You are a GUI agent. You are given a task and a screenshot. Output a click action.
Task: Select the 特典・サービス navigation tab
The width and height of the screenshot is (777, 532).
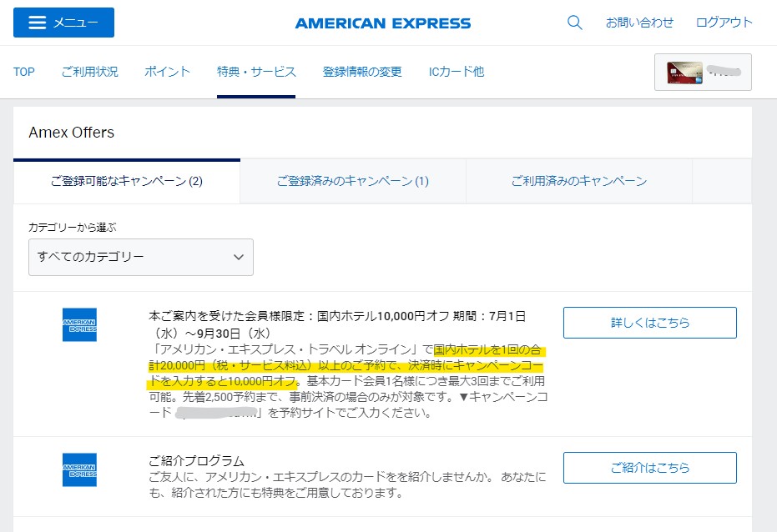(x=256, y=72)
